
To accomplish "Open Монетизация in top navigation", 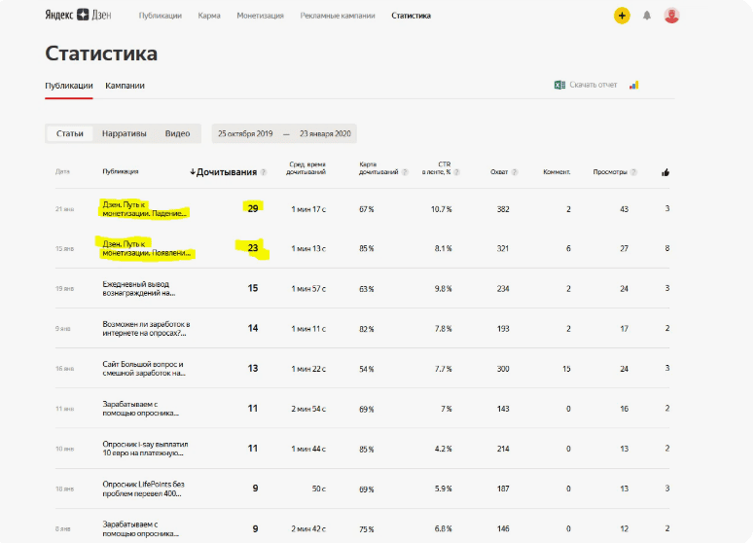I will coord(261,16).
